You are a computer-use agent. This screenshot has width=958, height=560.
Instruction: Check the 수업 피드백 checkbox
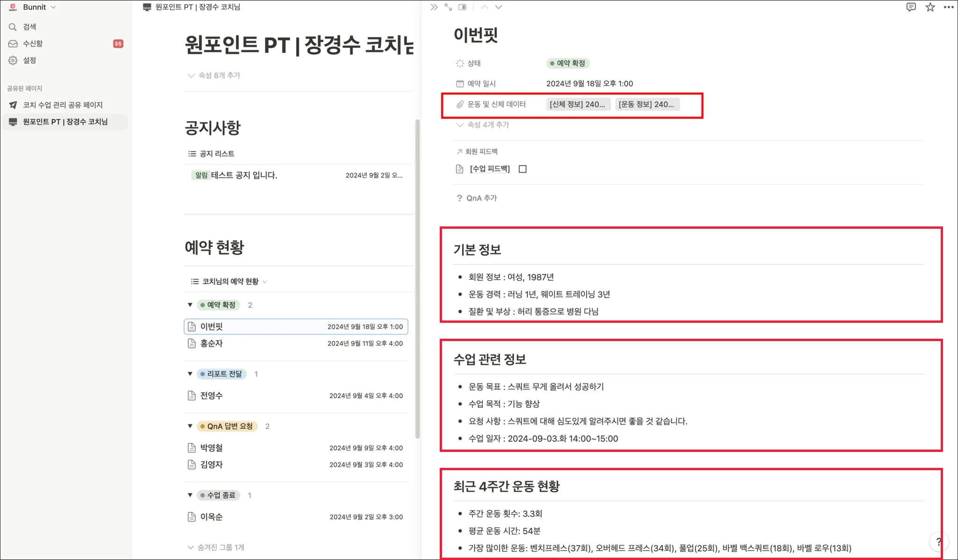[x=523, y=169]
